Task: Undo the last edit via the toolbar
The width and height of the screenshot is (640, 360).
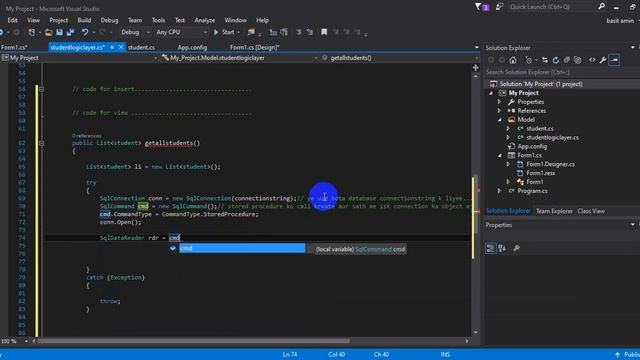Action: click(84, 32)
